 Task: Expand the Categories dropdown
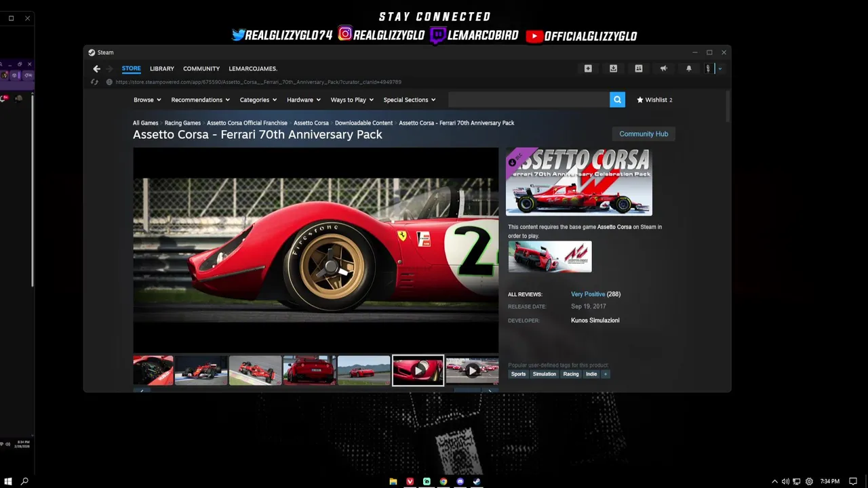[258, 100]
